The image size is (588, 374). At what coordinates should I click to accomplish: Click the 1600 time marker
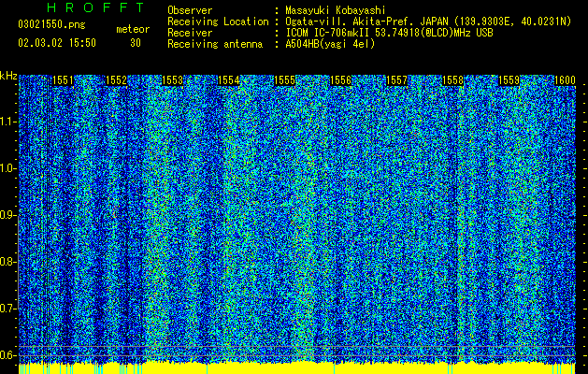(x=566, y=80)
